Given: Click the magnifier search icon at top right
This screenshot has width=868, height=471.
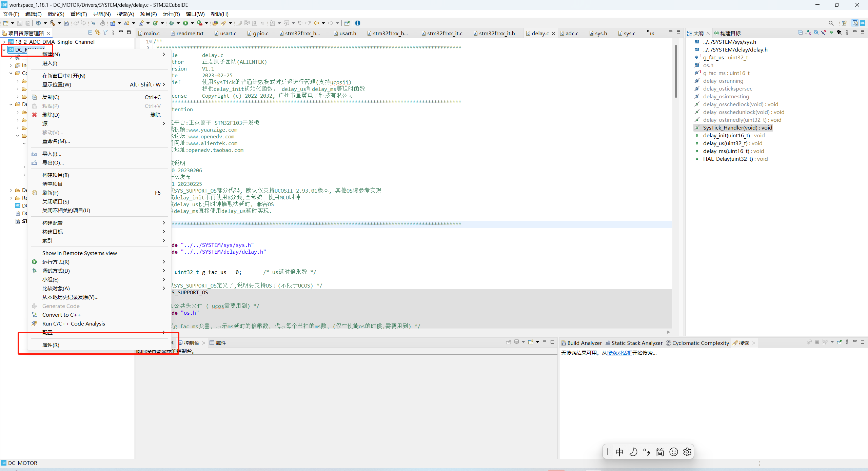Looking at the screenshot, I should [x=831, y=23].
